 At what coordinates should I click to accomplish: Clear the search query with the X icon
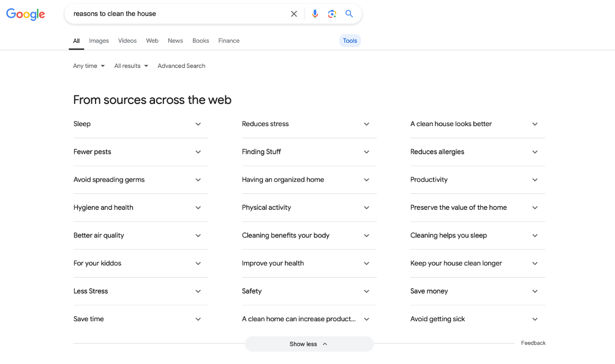(294, 13)
